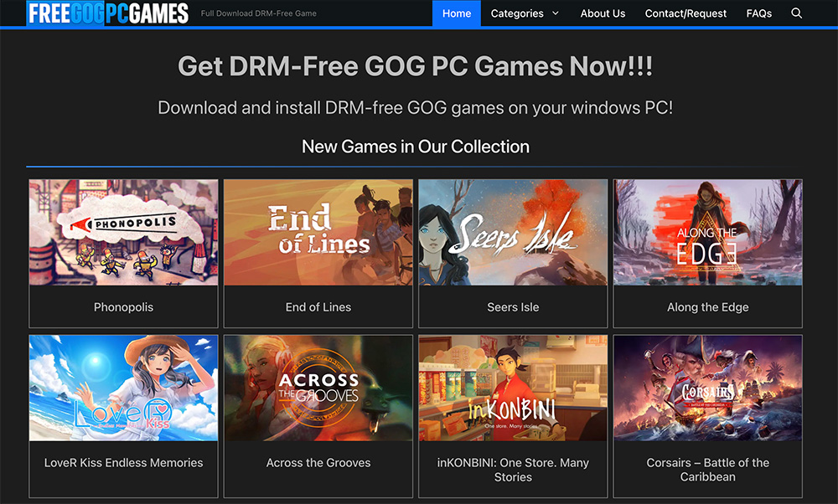Image resolution: width=838 pixels, height=504 pixels.
Task: Click the Seers Isle title link
Action: pyautogui.click(x=513, y=307)
